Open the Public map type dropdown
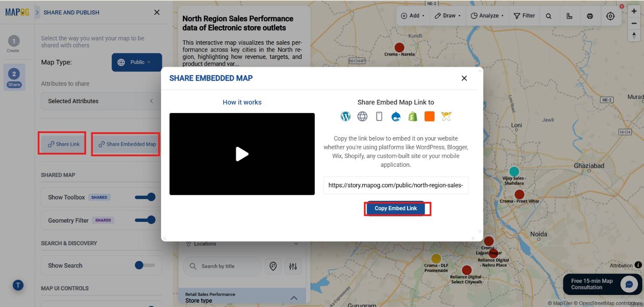This screenshot has height=307, width=644. click(x=137, y=62)
